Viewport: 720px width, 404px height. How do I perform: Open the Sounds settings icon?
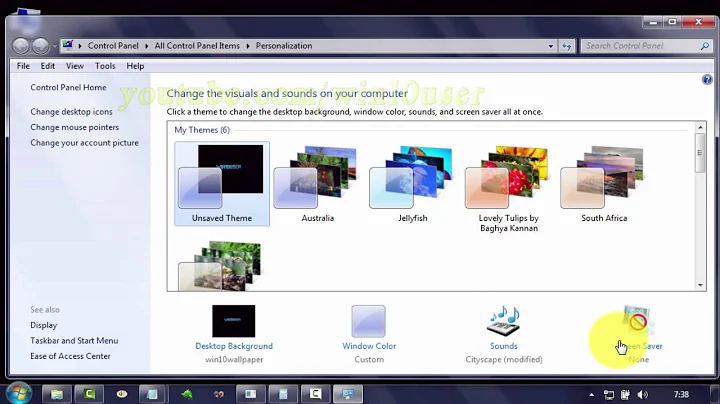(503, 321)
